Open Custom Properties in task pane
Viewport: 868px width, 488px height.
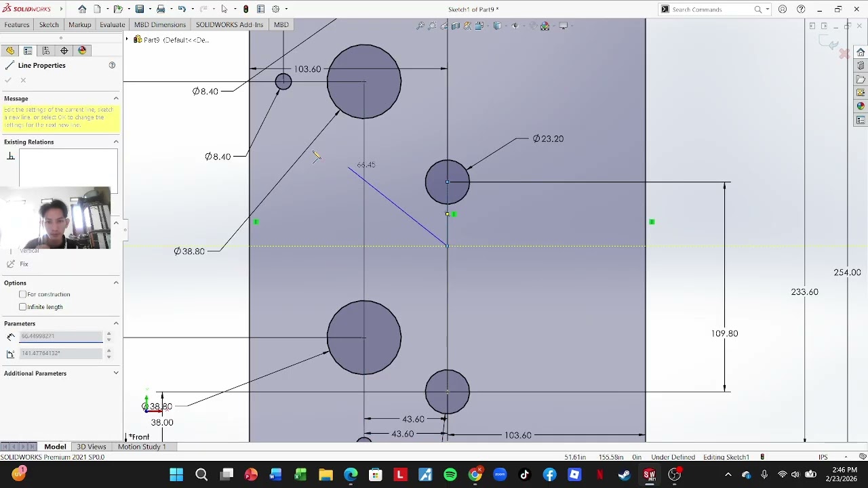861,120
